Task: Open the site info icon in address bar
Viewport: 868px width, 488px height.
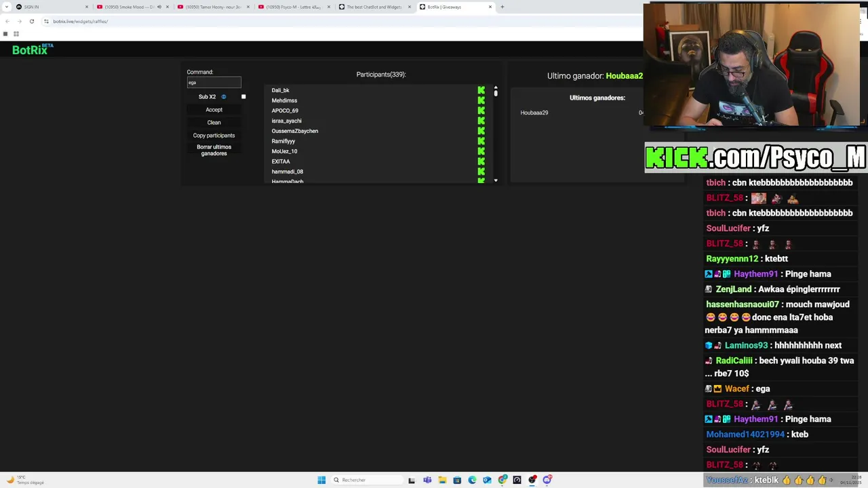Action: coord(46,21)
